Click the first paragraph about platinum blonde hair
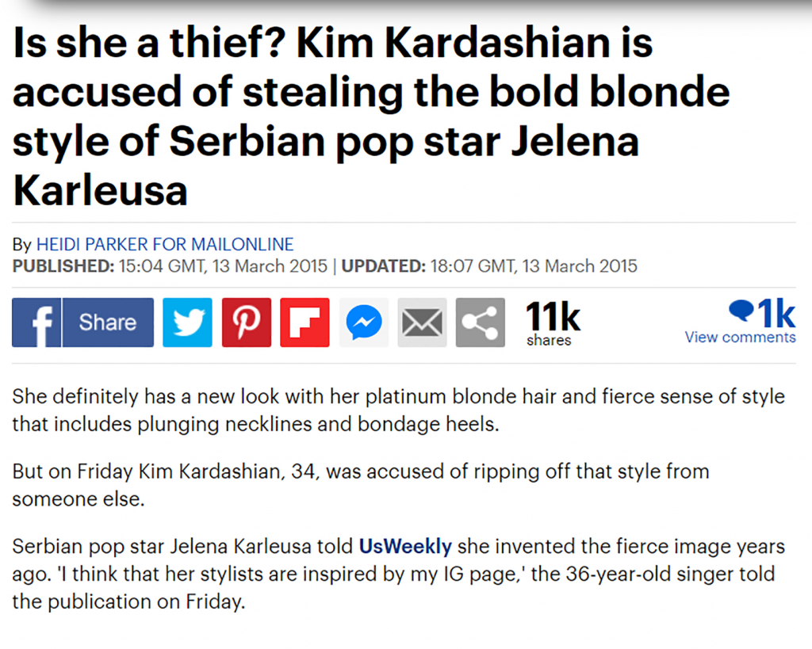This screenshot has height=649, width=812. click(399, 410)
